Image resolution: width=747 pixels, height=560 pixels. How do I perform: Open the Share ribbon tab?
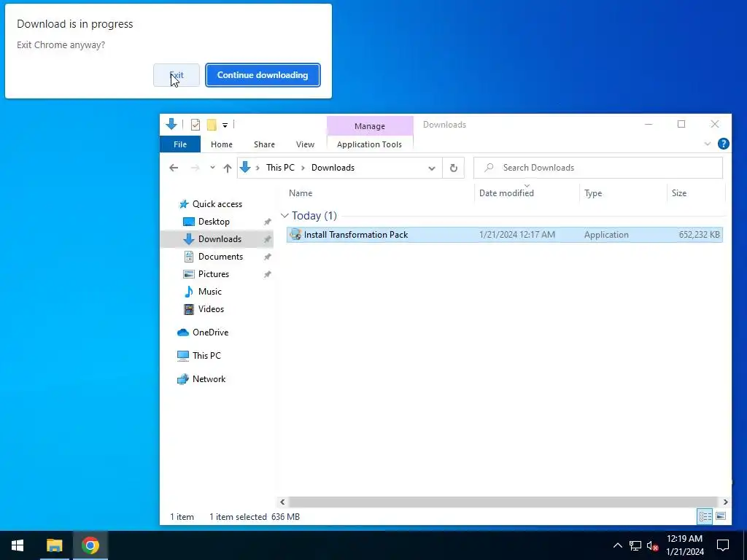click(x=264, y=144)
